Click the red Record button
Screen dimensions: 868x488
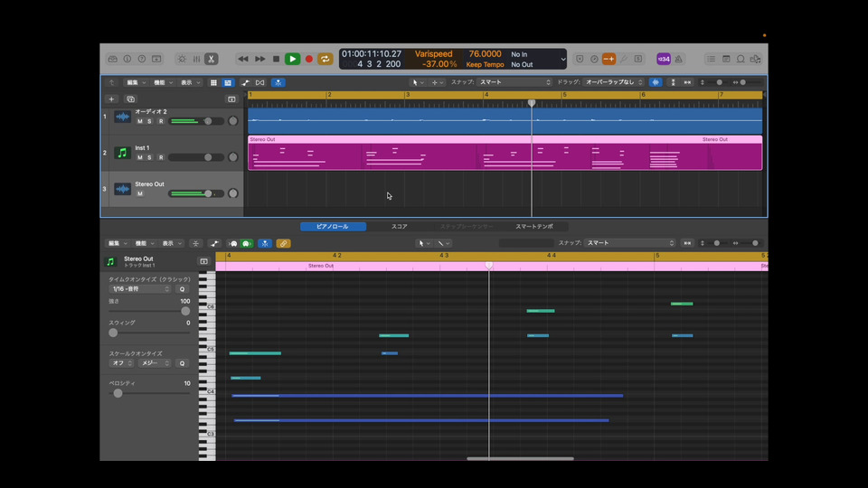pos(309,59)
